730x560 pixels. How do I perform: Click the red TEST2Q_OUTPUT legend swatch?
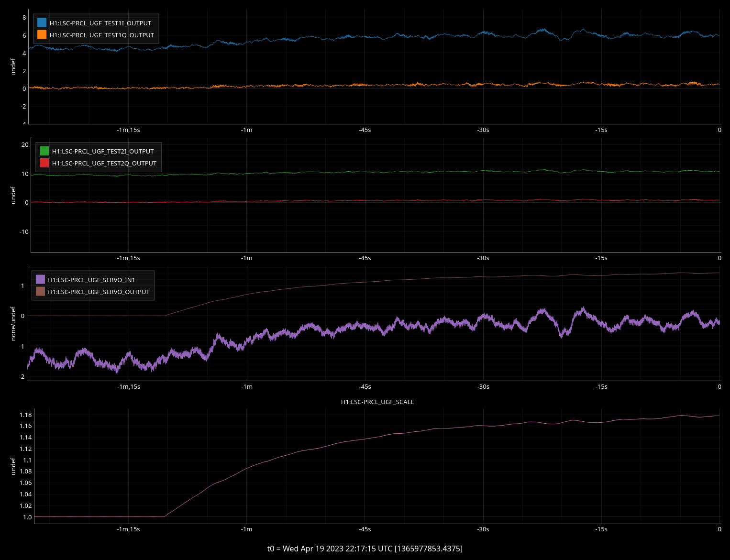click(x=44, y=163)
